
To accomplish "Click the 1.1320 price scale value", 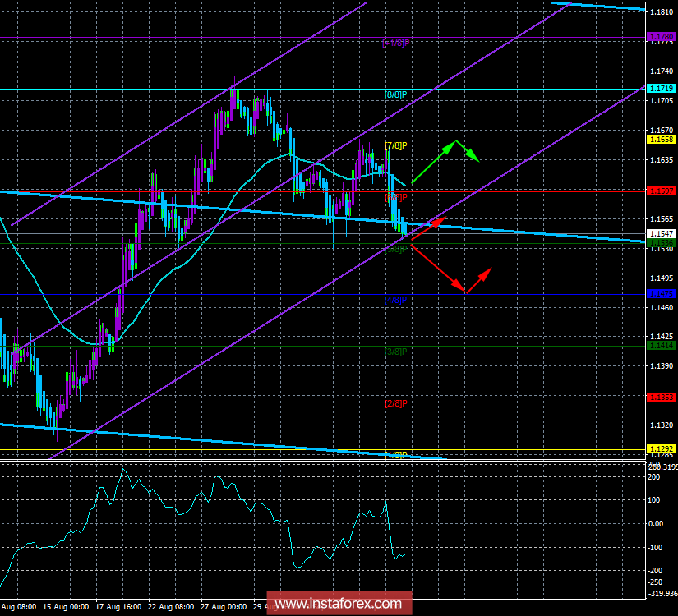I will point(662,425).
